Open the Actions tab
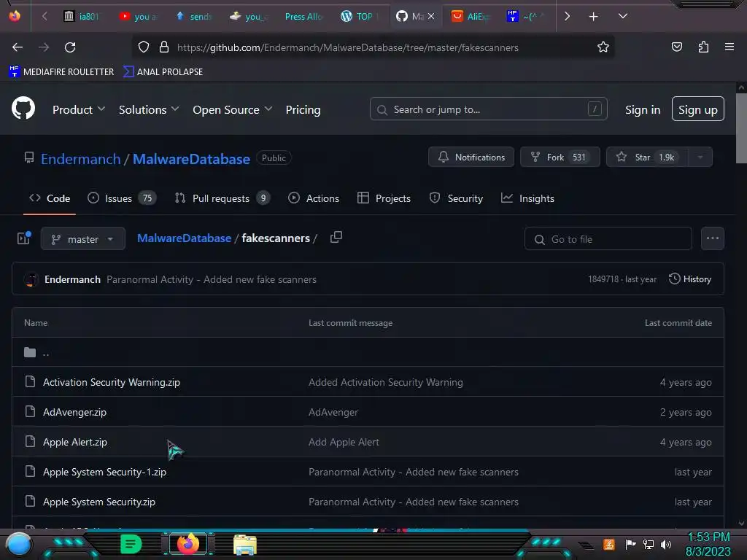The image size is (747, 560). (x=314, y=198)
